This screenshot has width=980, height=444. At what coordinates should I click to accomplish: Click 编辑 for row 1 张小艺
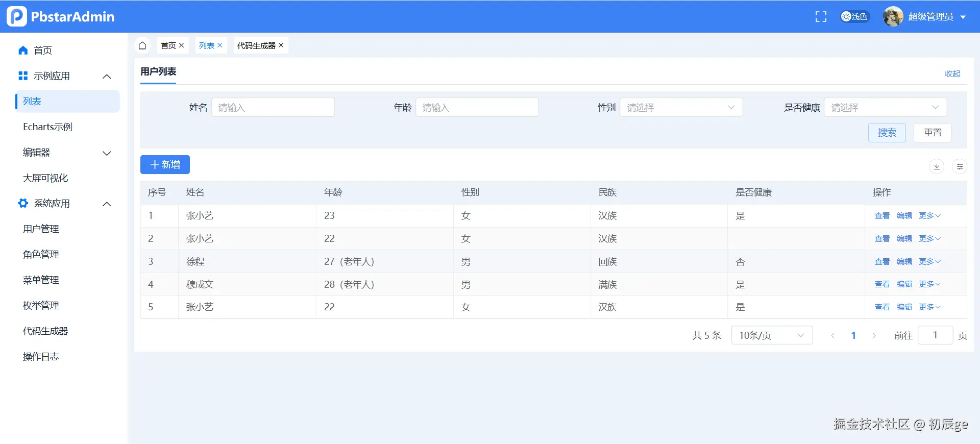pos(904,215)
